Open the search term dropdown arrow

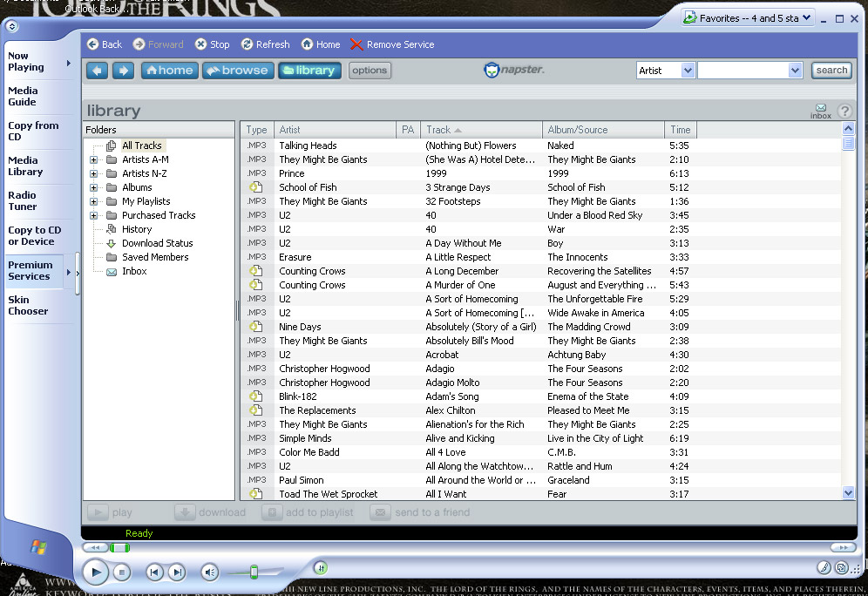795,71
